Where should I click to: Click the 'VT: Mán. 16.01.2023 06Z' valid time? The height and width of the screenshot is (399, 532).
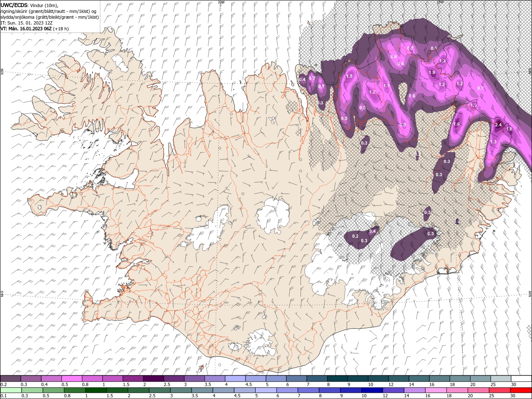pos(26,29)
